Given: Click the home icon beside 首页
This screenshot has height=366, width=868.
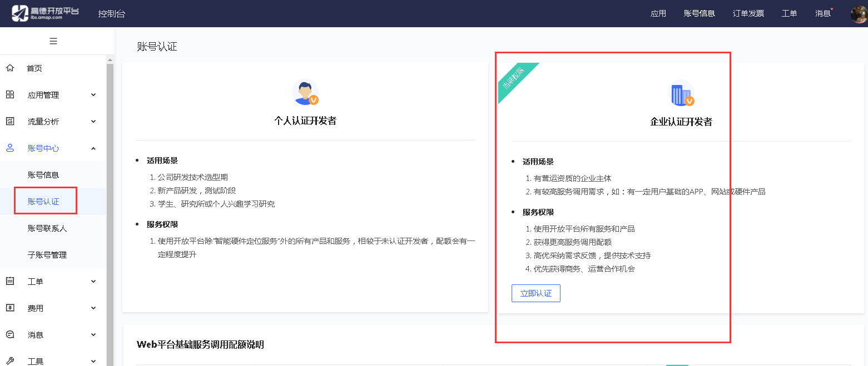Looking at the screenshot, I should [10, 68].
